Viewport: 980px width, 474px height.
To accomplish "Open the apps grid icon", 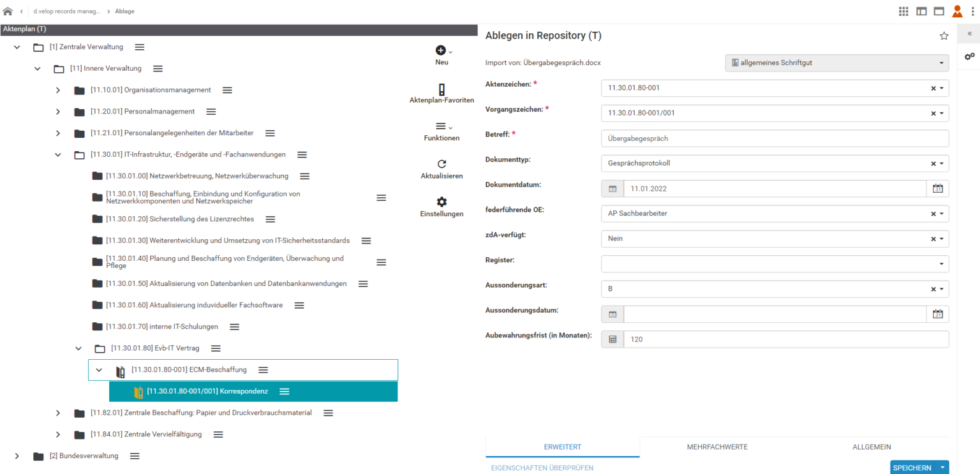I will tap(903, 11).
